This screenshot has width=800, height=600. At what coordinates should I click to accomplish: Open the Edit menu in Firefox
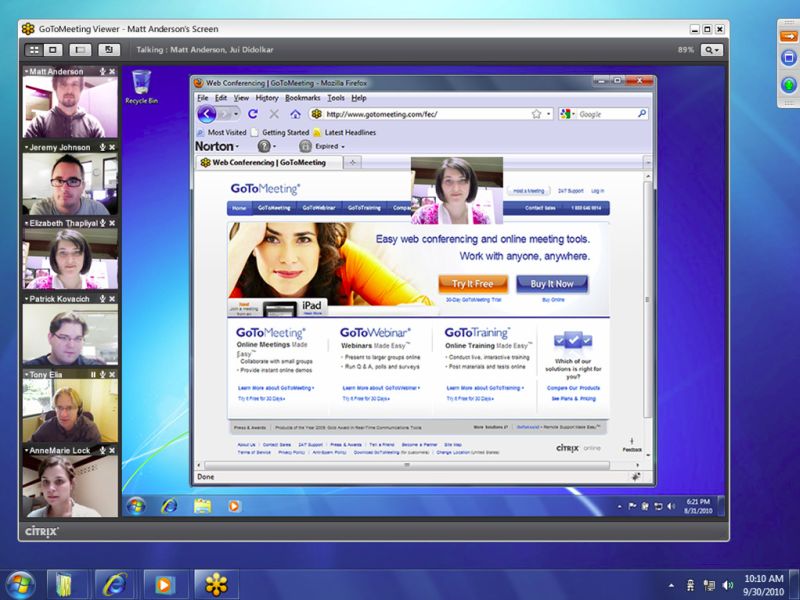[x=221, y=98]
